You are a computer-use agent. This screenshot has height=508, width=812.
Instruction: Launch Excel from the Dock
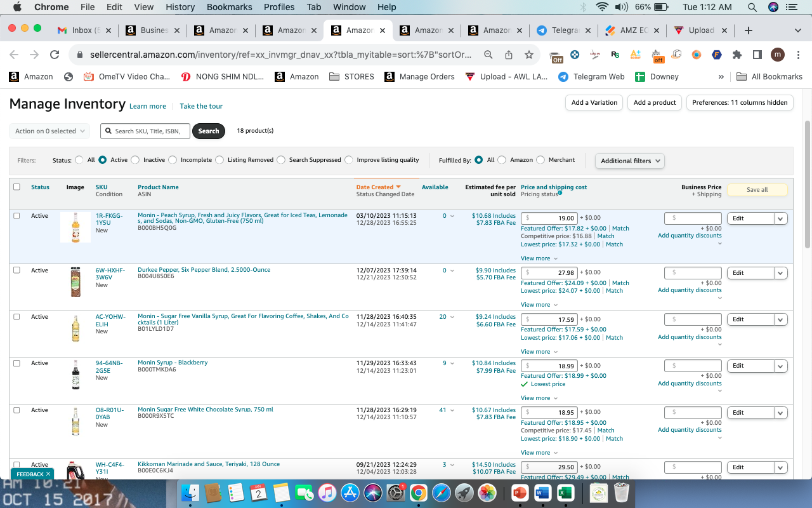click(565, 493)
